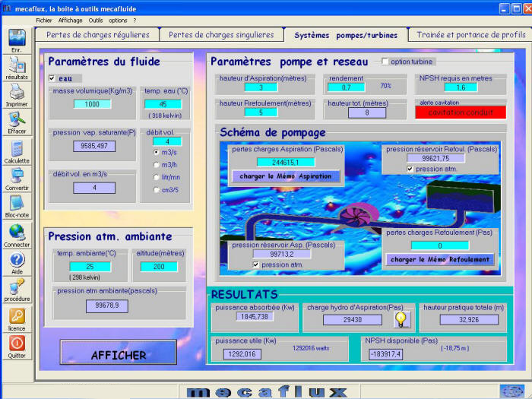Click the temp. ambiante field showing 25

click(90, 266)
